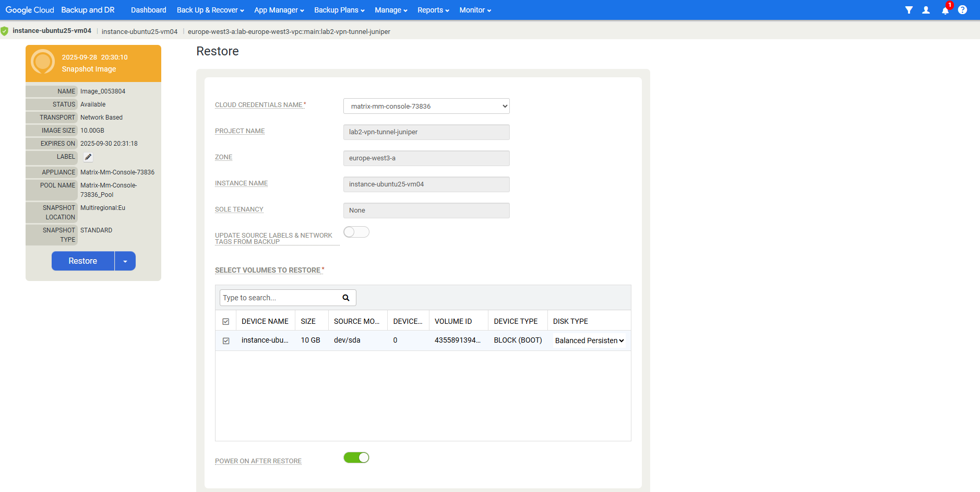This screenshot has width=980, height=492.
Task: Edit label with the pencil icon
Action: [x=88, y=157]
